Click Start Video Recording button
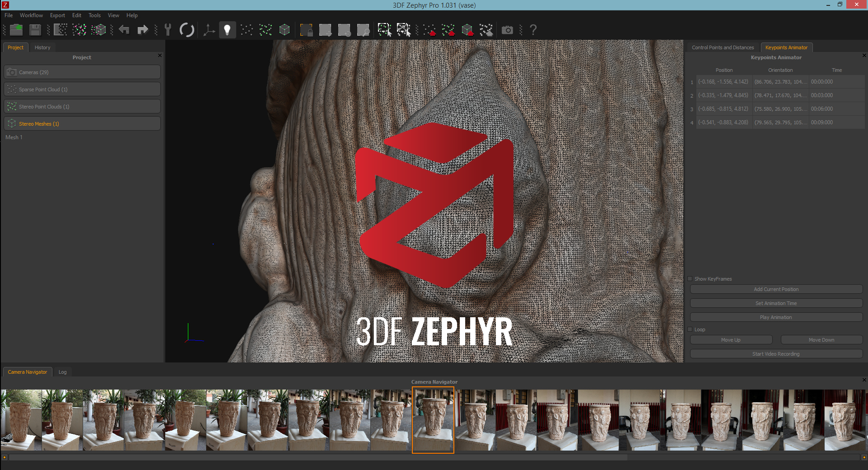The height and width of the screenshot is (470, 868). pyautogui.click(x=776, y=354)
